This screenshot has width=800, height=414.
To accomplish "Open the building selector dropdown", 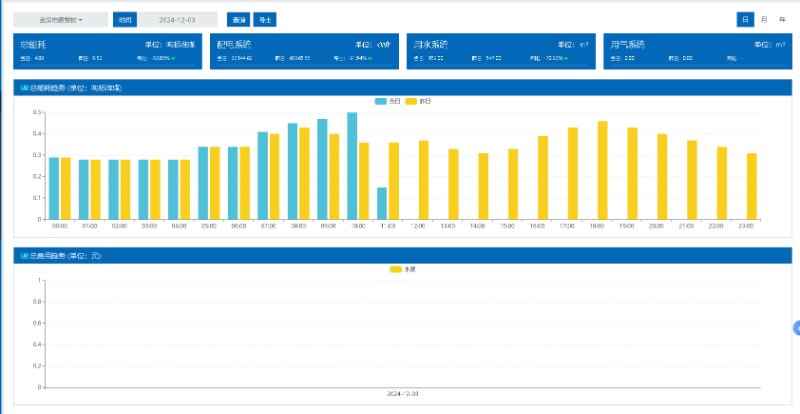I will 61,19.
